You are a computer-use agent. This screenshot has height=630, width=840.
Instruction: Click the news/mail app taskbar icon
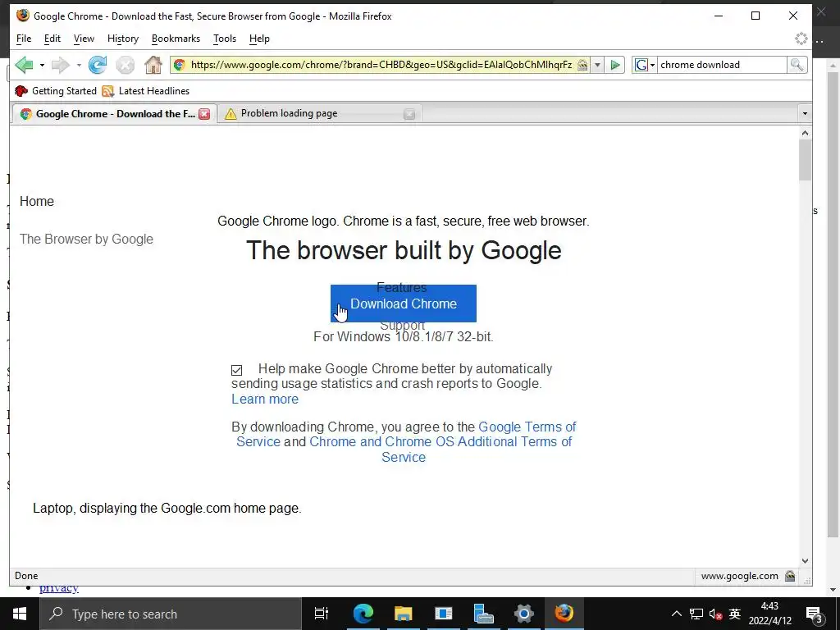pyautogui.click(x=443, y=614)
